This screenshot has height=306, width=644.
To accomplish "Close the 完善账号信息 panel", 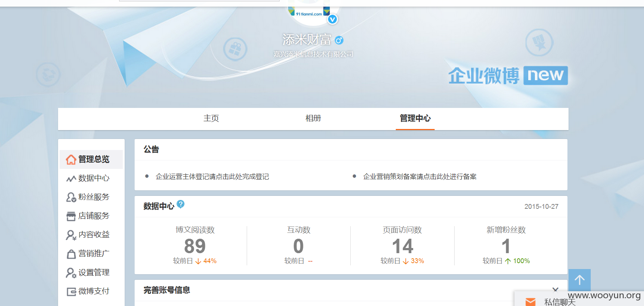I will 555,290.
